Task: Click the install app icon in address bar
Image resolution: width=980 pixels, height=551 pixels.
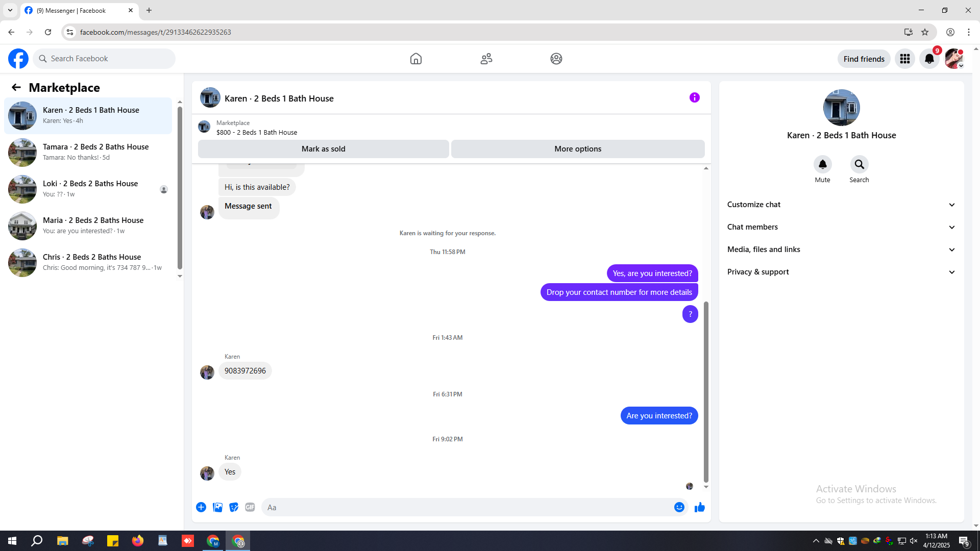Action: point(908,32)
